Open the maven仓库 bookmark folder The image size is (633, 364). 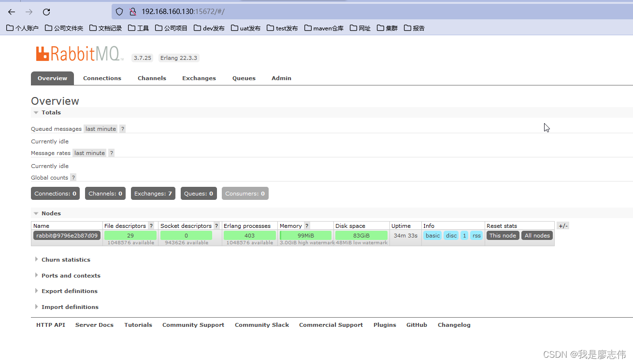click(324, 28)
